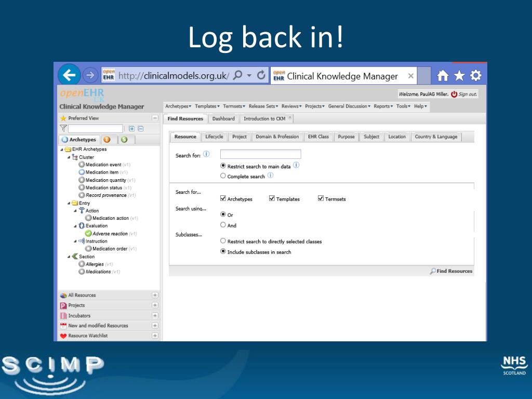Select the Or radio option

[x=223, y=215]
